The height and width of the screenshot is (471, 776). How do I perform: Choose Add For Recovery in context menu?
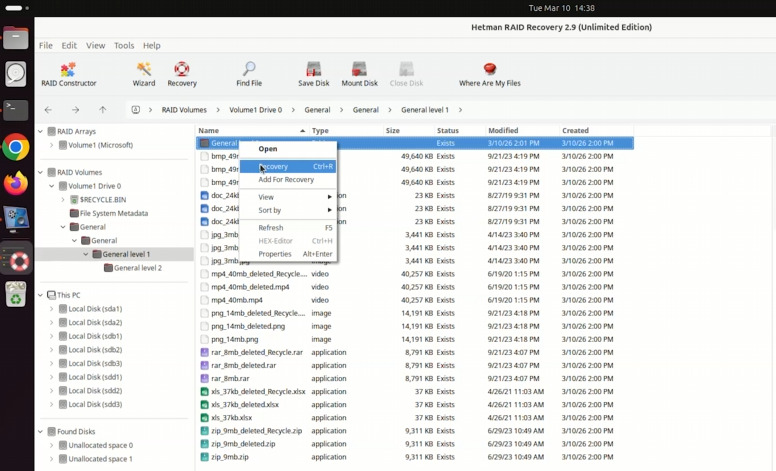pos(288,180)
